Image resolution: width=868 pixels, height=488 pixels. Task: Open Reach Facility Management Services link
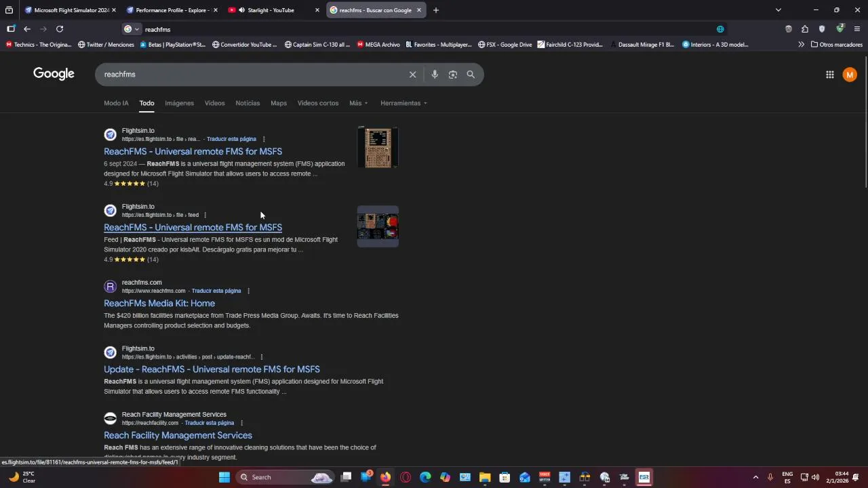pos(178,435)
